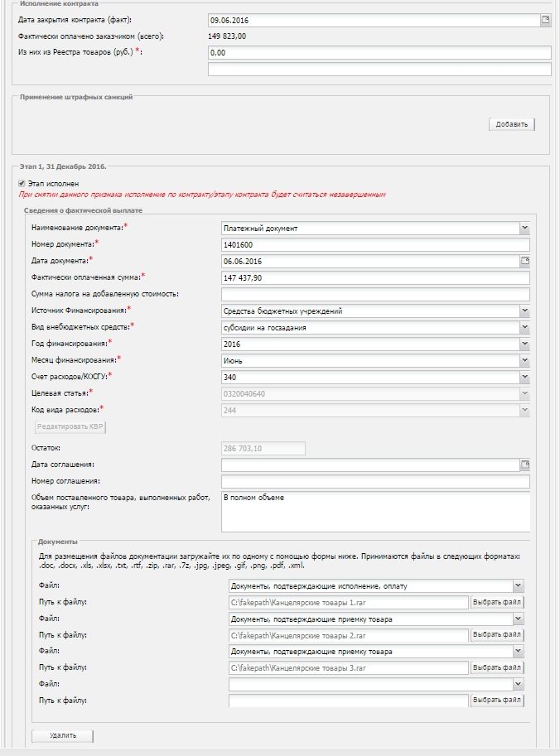Screen dimensions: 560x756
Task: Click the 'Применение штрафных санкций' heading
Action: [x=76, y=97]
